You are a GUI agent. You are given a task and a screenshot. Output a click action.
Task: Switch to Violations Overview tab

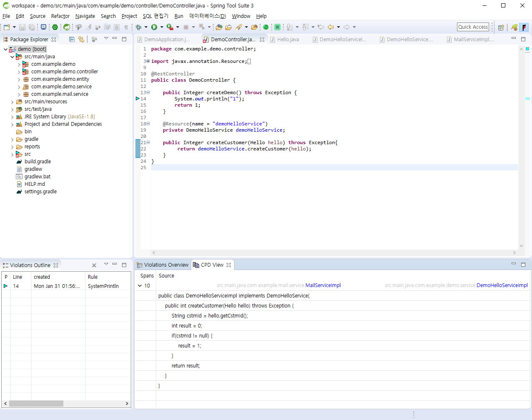162,265
